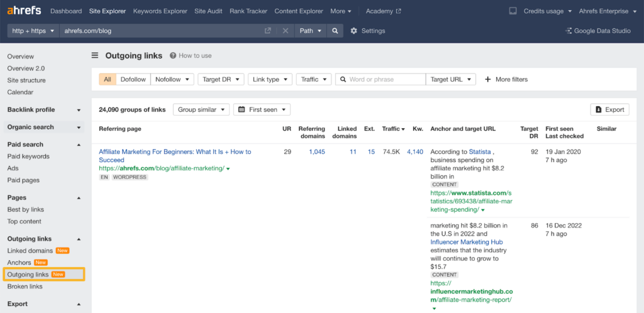Click the How to use help icon
Image resolution: width=644 pixels, height=313 pixels.
tap(173, 55)
